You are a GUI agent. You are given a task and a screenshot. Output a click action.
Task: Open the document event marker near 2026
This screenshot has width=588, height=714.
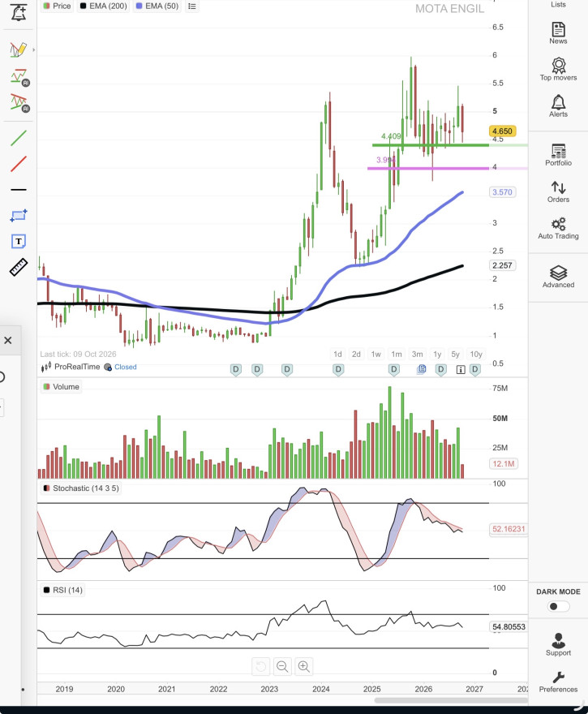click(422, 369)
